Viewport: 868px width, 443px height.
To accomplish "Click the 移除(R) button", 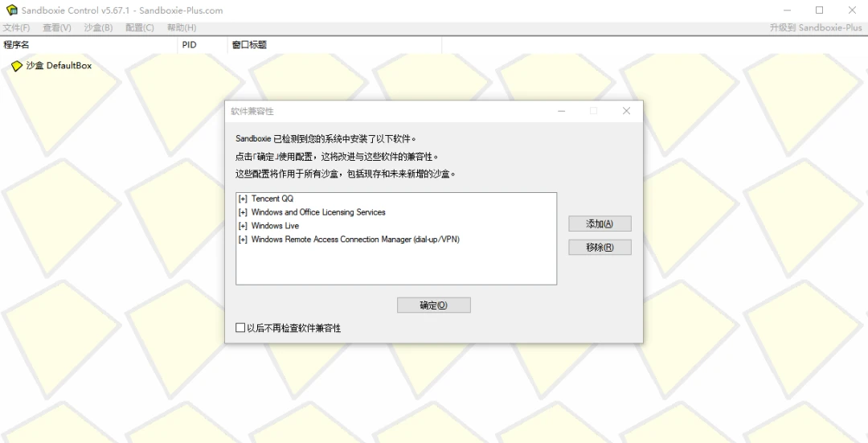I will (600, 247).
